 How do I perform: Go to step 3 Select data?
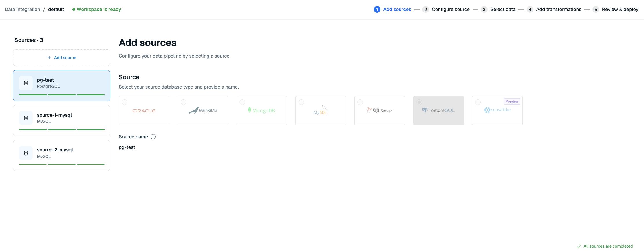[498, 9]
